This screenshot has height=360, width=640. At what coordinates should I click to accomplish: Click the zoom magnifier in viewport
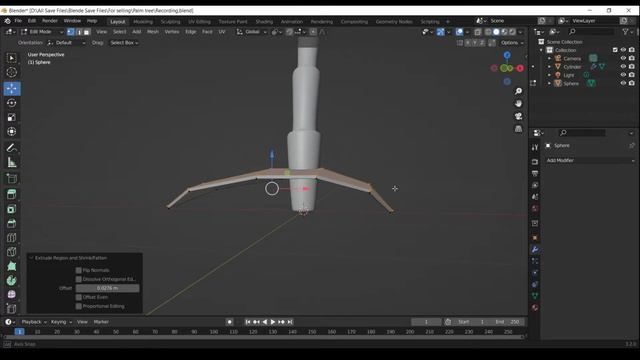pyautogui.click(x=518, y=91)
